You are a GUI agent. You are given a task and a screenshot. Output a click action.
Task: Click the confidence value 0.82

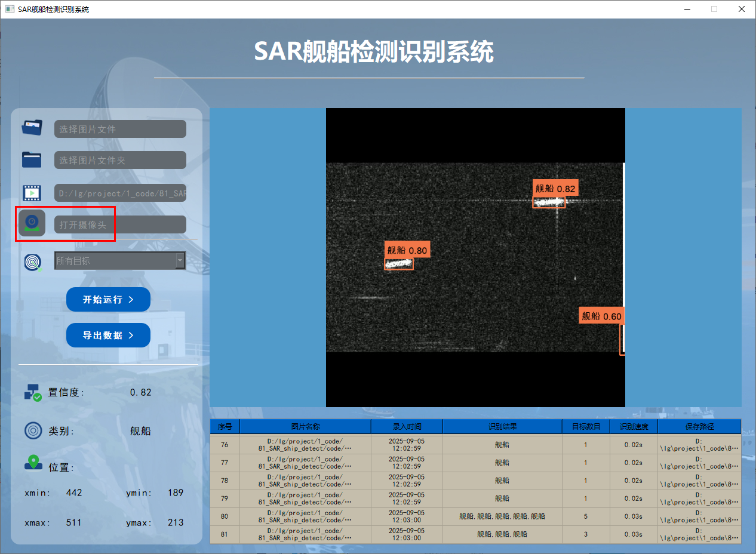pyautogui.click(x=140, y=392)
